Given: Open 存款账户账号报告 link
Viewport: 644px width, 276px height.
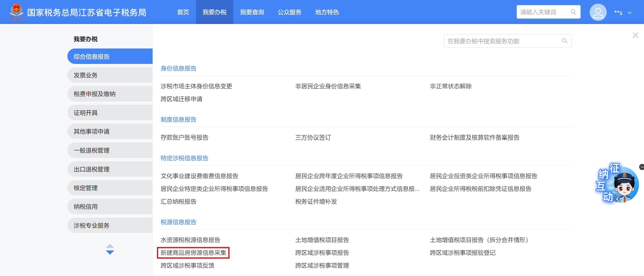Looking at the screenshot, I should point(184,137).
